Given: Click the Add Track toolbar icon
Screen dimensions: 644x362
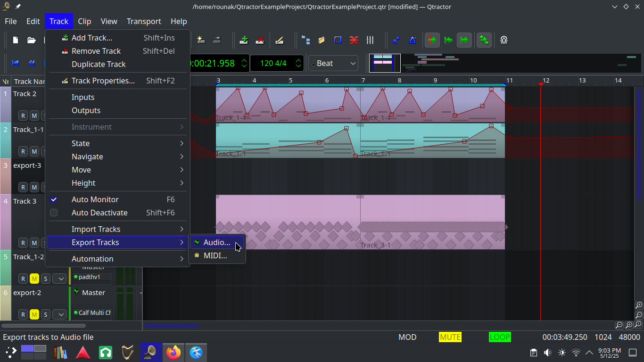Looking at the screenshot, I should (244, 40).
